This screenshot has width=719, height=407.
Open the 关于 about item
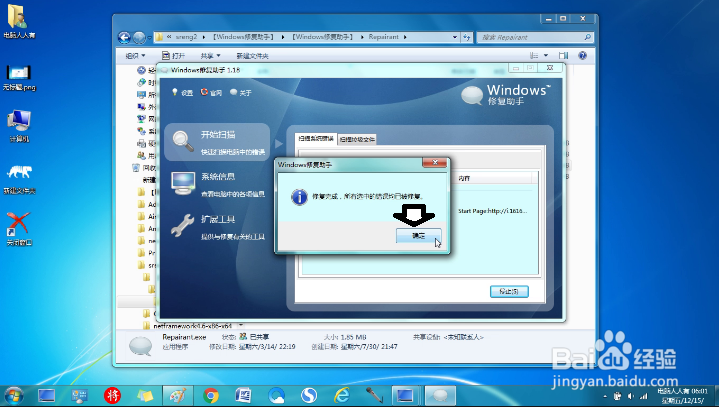[x=241, y=93]
